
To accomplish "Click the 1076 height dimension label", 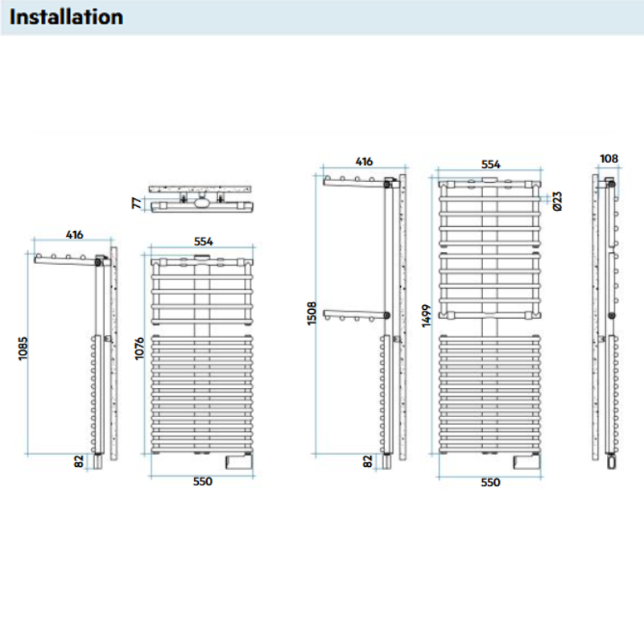I will click(x=139, y=348).
